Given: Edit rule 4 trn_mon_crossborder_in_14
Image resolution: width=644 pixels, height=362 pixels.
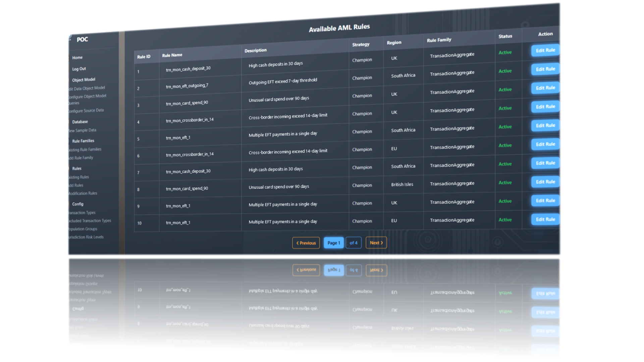Looking at the screenshot, I should click(545, 107).
